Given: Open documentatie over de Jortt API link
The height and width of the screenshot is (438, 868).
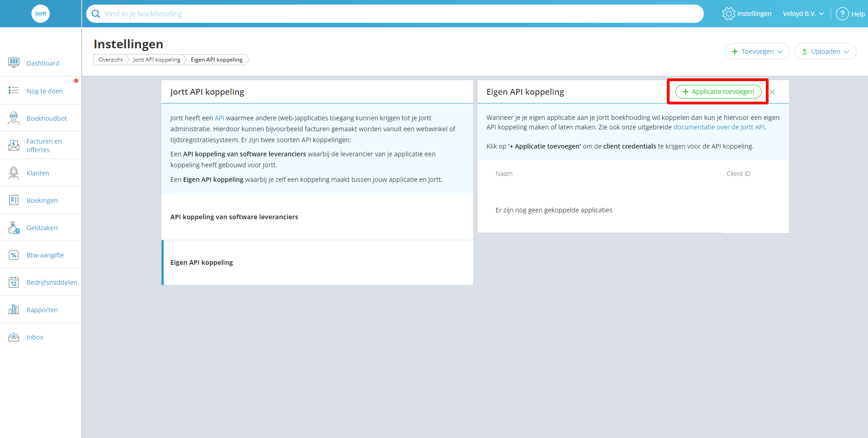Looking at the screenshot, I should (x=719, y=127).
